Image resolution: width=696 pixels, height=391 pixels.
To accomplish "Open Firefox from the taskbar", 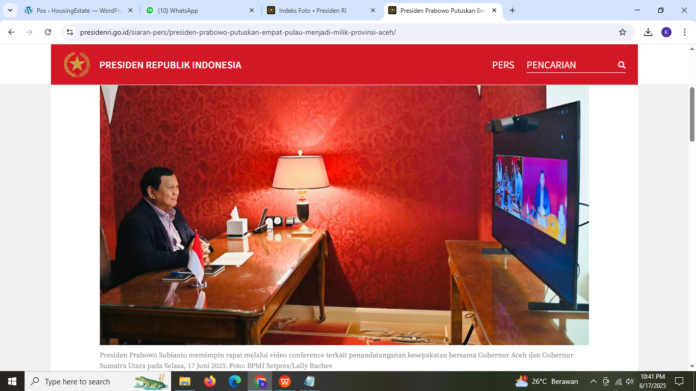I will [210, 381].
